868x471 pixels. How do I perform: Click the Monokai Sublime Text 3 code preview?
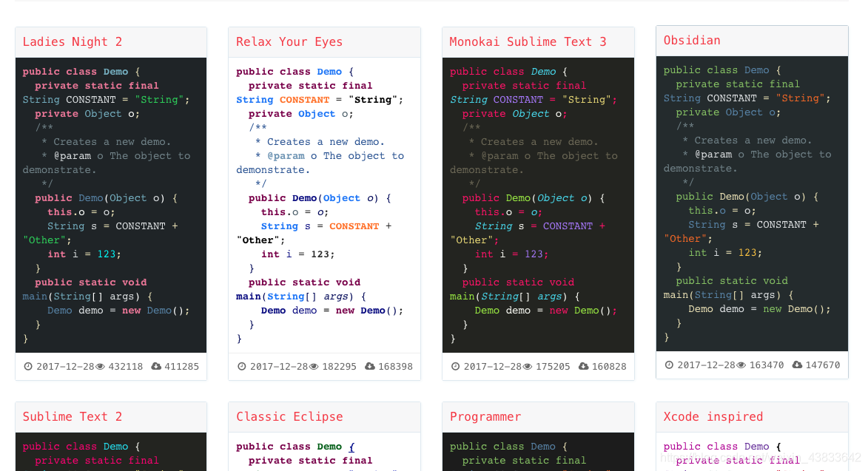(x=538, y=205)
